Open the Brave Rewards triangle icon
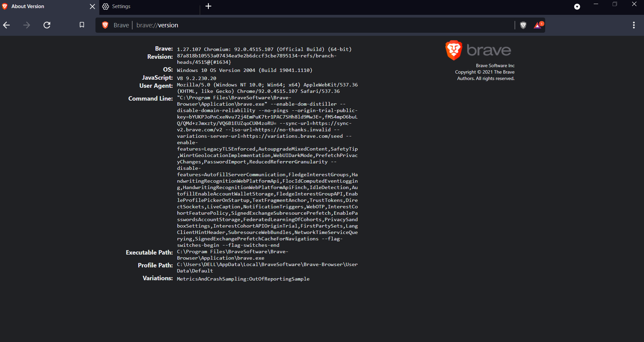 tap(537, 25)
